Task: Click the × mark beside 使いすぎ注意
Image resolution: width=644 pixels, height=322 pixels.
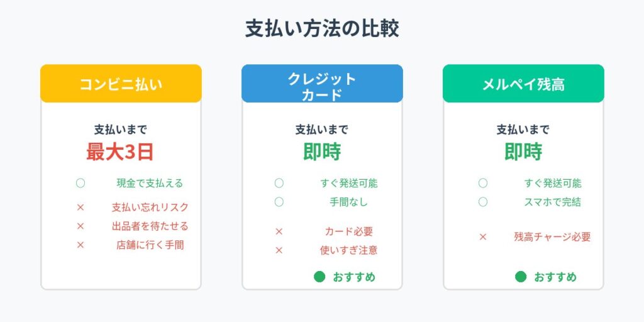Action: point(279,250)
